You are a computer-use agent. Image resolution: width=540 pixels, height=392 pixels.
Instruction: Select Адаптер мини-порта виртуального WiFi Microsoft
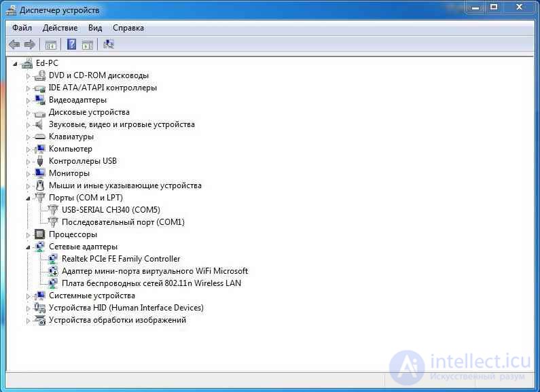[x=155, y=271]
